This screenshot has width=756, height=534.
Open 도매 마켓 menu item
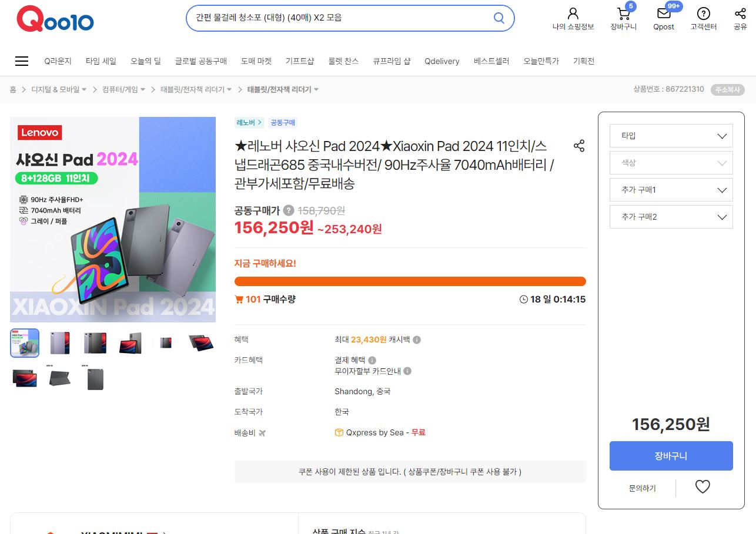point(256,61)
